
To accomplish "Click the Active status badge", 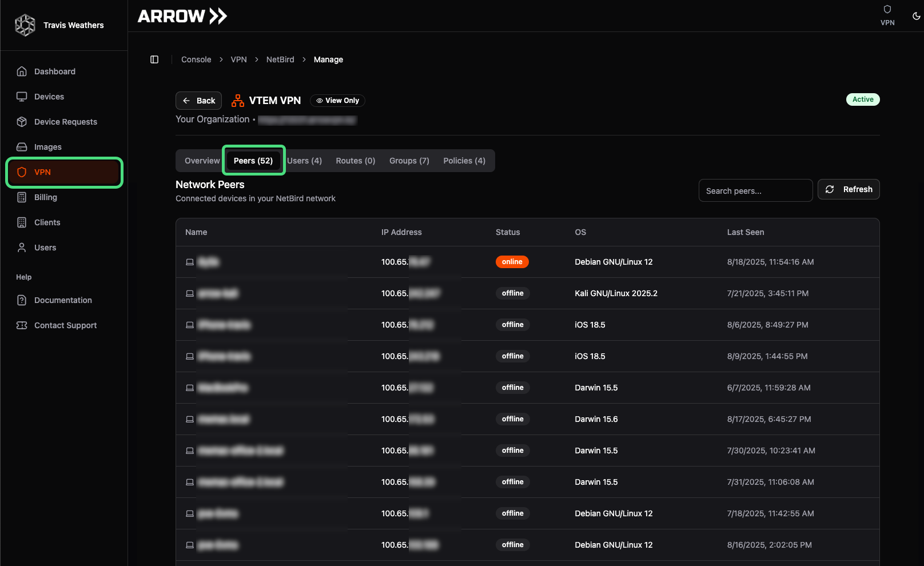I will pos(863,99).
